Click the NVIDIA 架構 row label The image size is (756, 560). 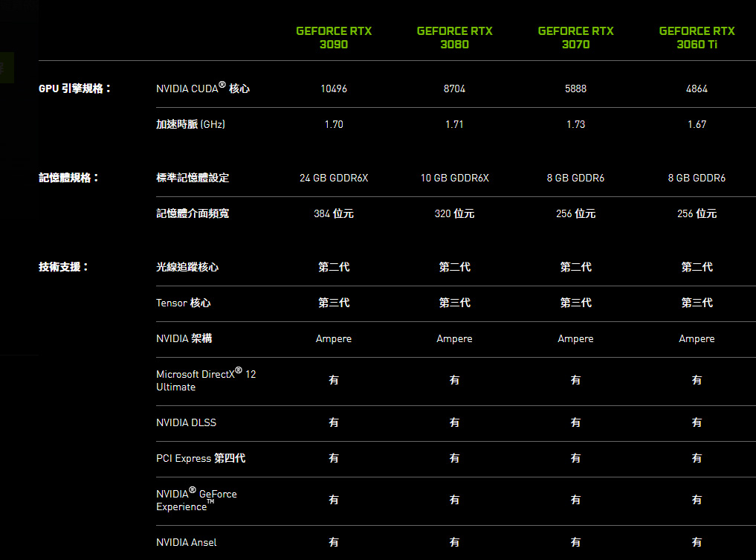(x=184, y=338)
